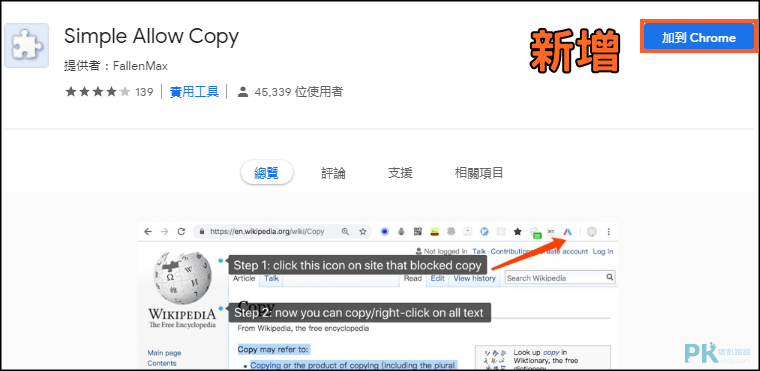Click the 加到 Chrome button
The width and height of the screenshot is (760, 371).
pos(698,37)
